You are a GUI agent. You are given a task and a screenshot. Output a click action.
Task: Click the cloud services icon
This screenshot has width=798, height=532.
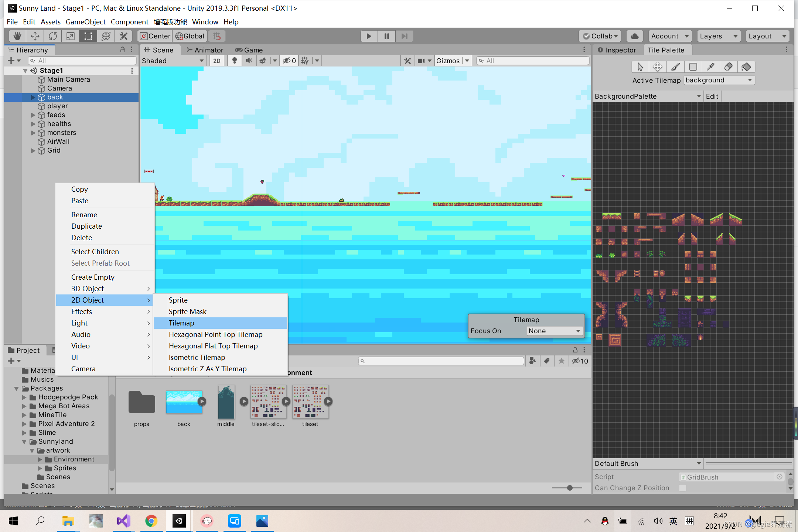pos(634,36)
